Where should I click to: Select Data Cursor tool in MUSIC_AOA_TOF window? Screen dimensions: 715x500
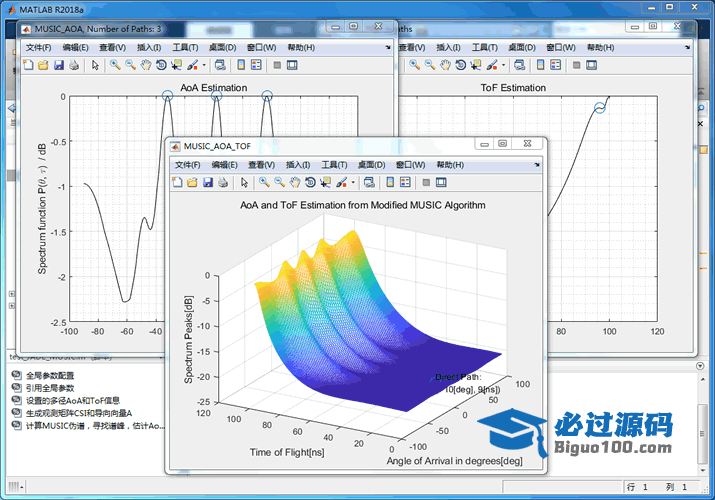click(x=326, y=183)
